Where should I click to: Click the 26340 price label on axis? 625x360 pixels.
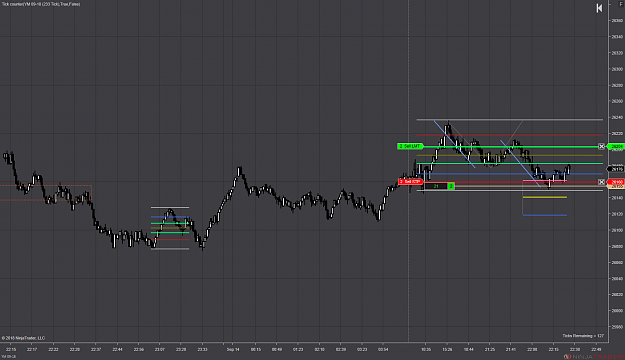[617, 37]
